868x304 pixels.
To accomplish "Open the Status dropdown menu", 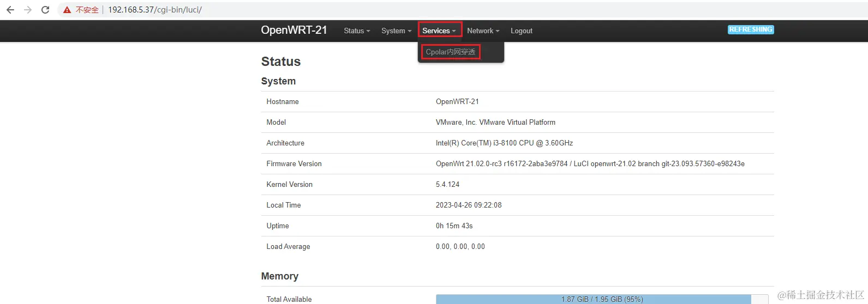I will pyautogui.click(x=357, y=31).
